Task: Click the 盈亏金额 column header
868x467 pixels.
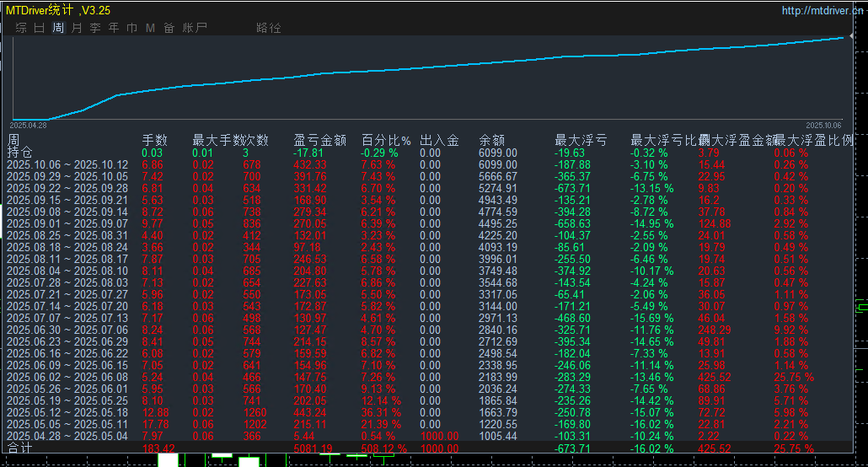Action: pyautogui.click(x=319, y=140)
